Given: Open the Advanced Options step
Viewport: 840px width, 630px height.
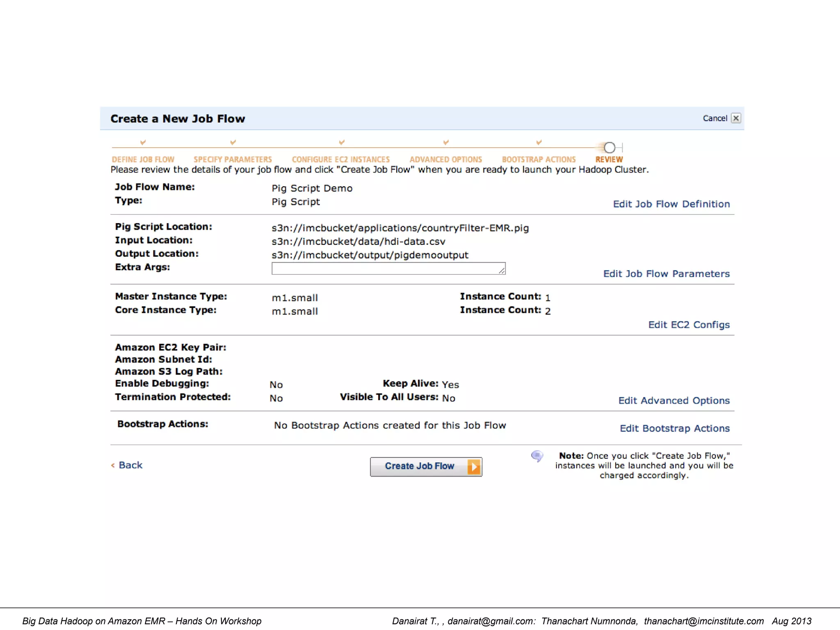Looking at the screenshot, I should click(x=445, y=160).
